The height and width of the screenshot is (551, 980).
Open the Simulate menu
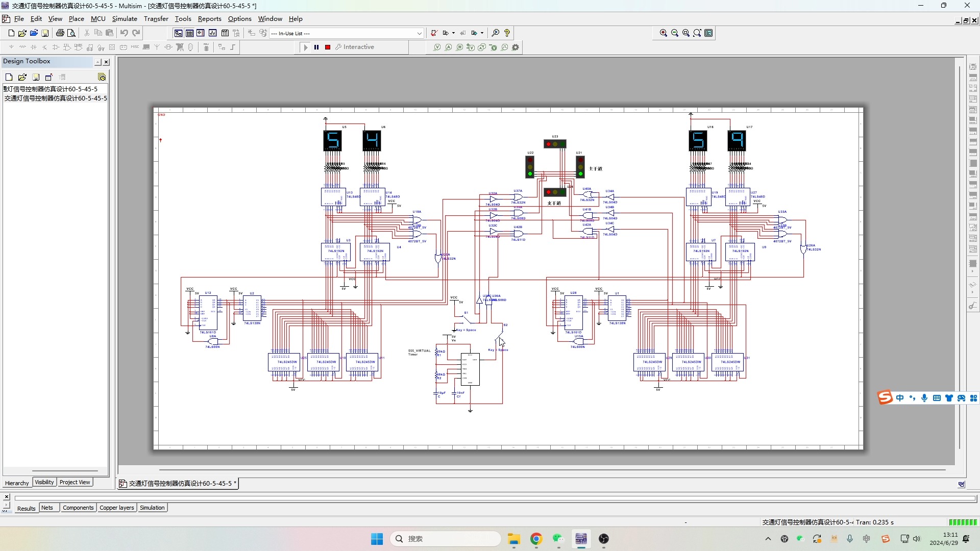(125, 19)
